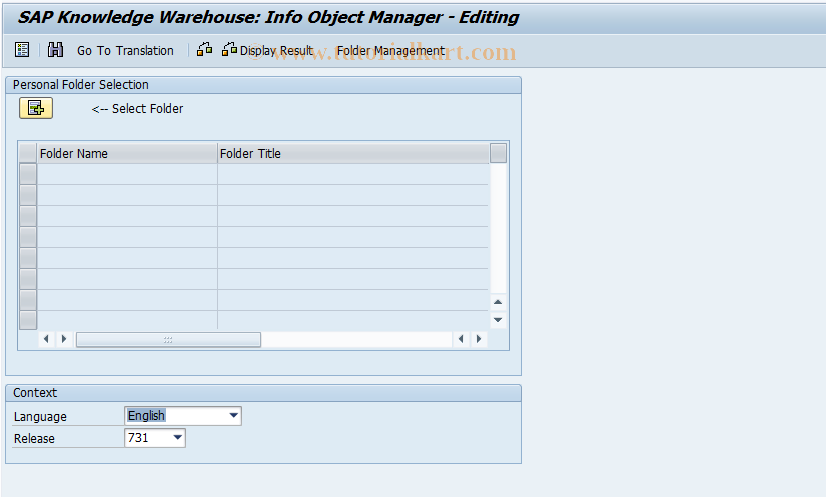Click Display Result button
Image resolution: width=826 pixels, height=497 pixels.
pyautogui.click(x=268, y=50)
